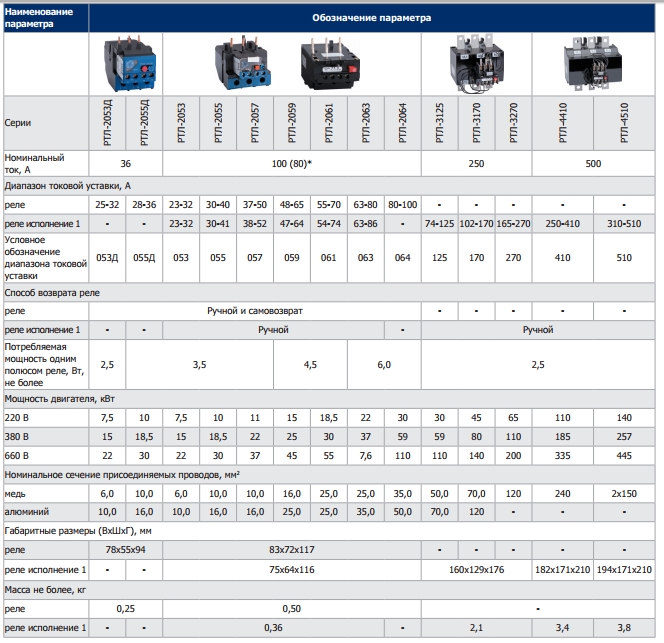This screenshot has width=664, height=643.
Task: Select nominal current value '100 (80)*'
Action: pyautogui.click(x=292, y=164)
